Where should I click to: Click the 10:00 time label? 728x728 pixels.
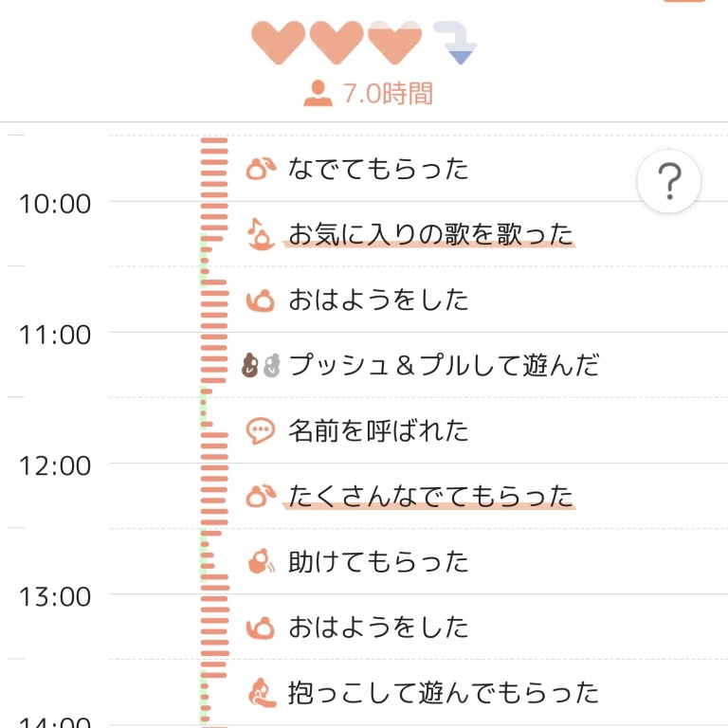[54, 203]
